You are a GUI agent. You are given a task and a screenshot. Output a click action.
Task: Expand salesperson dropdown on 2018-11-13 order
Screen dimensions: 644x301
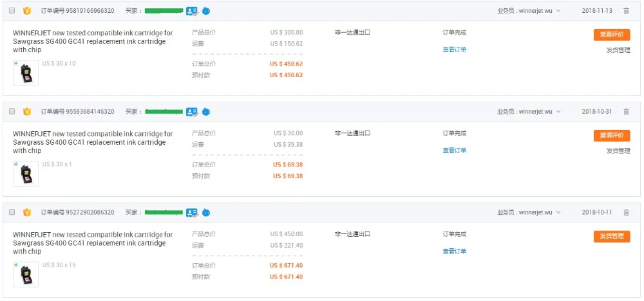558,11
